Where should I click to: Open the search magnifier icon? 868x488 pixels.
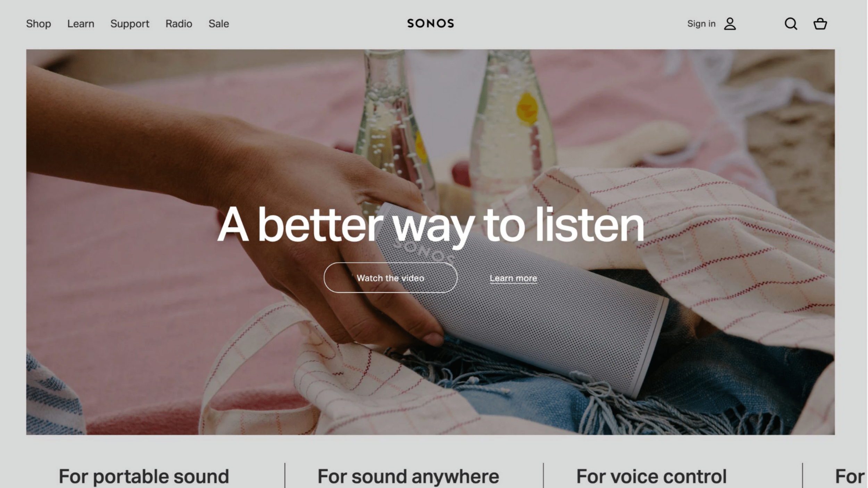791,24
